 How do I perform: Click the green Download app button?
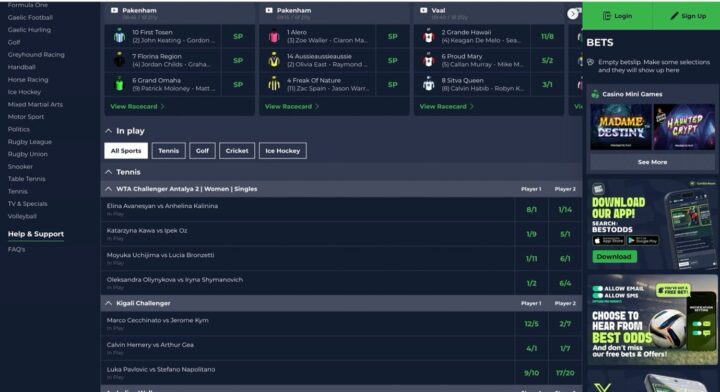click(614, 257)
